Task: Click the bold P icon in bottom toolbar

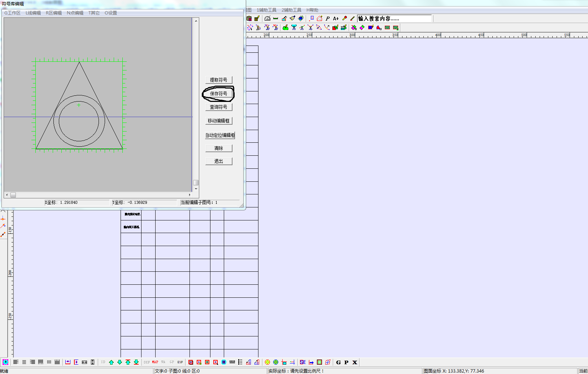Action: pos(347,362)
